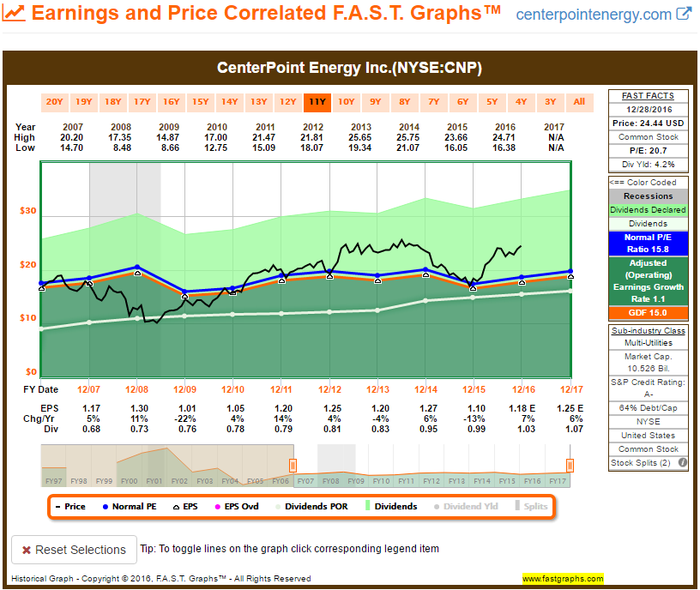
Task: Click the X icon in Reset Selections
Action: pos(27,550)
